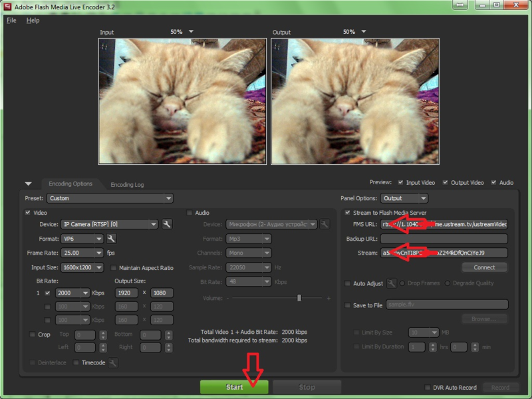Switch to Encoding Log tab

(127, 185)
